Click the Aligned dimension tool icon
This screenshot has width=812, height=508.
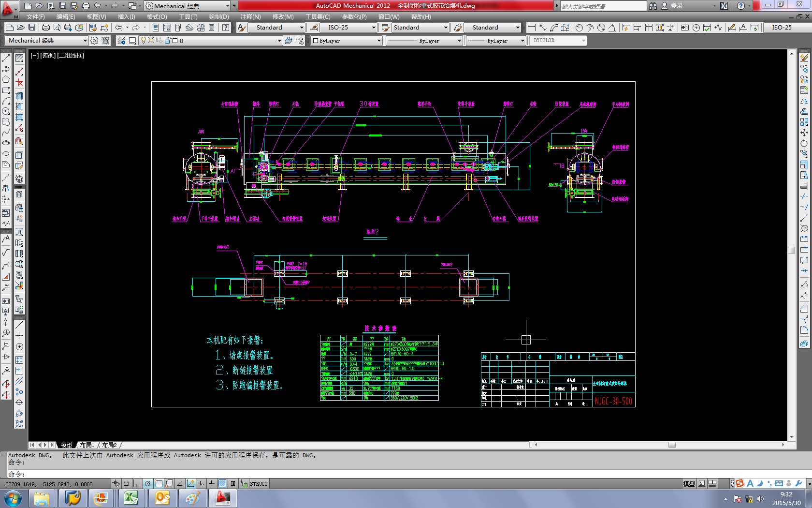(x=543, y=28)
